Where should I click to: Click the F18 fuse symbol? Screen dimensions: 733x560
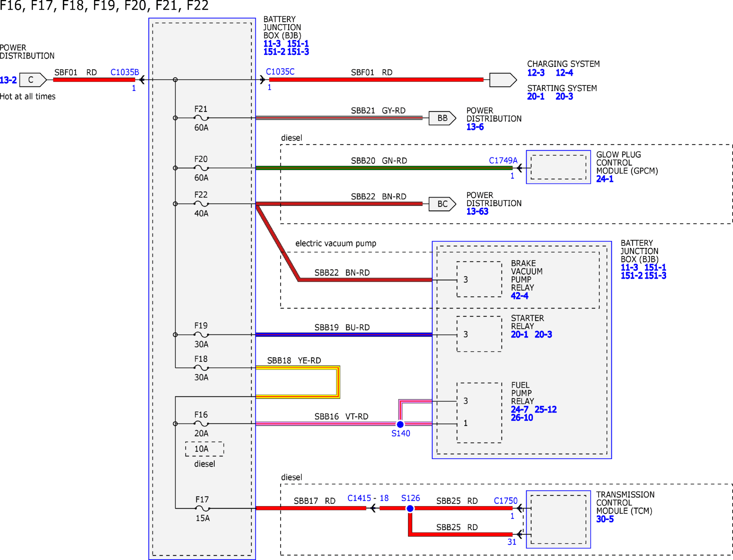point(201,368)
